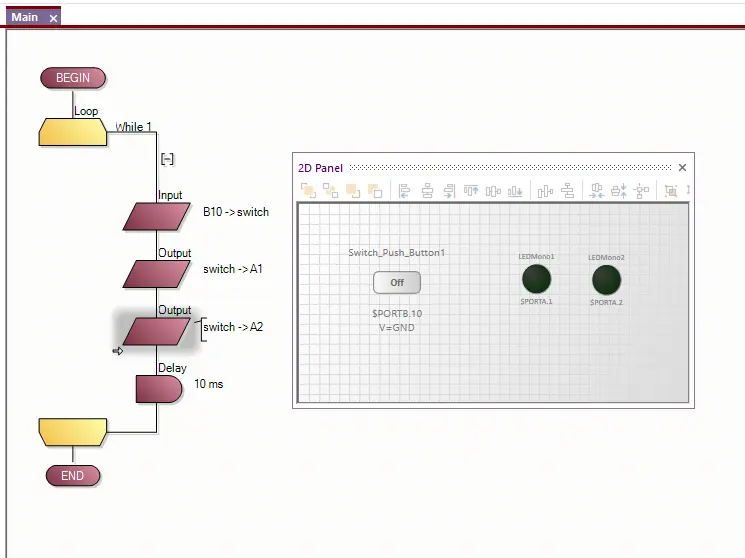Viewport: 745px width, 558px height.
Task: Click align bottom icon in 2D Panel toolbar
Action: [x=515, y=191]
